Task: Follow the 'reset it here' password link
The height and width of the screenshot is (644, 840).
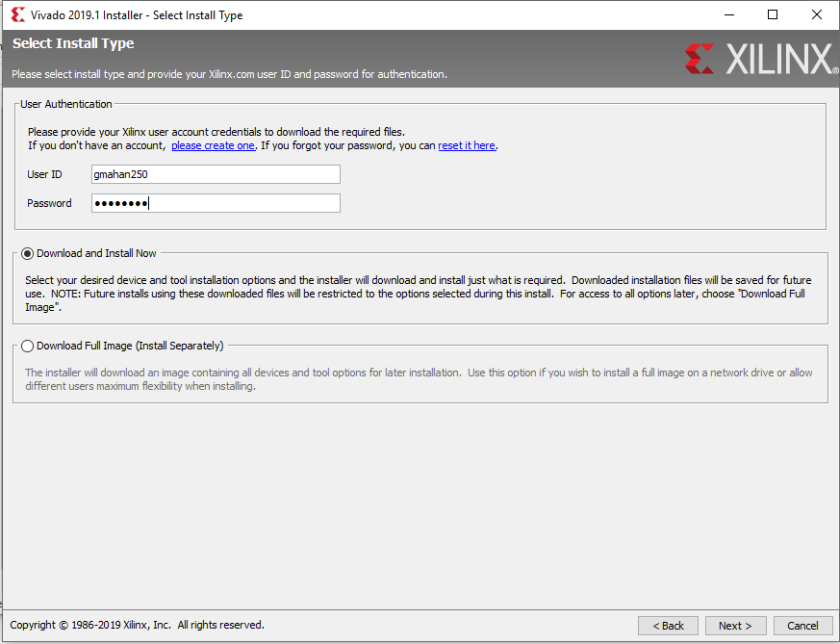Action: (x=467, y=145)
